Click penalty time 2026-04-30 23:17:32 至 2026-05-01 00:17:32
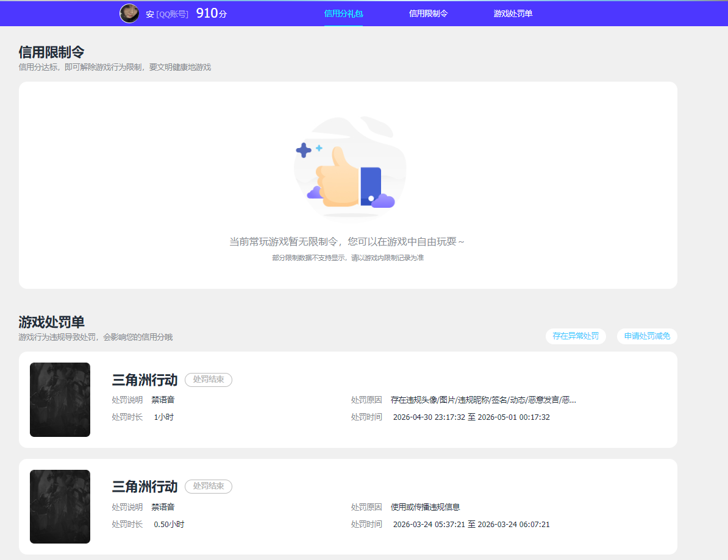The width and height of the screenshot is (728, 560). point(471,417)
